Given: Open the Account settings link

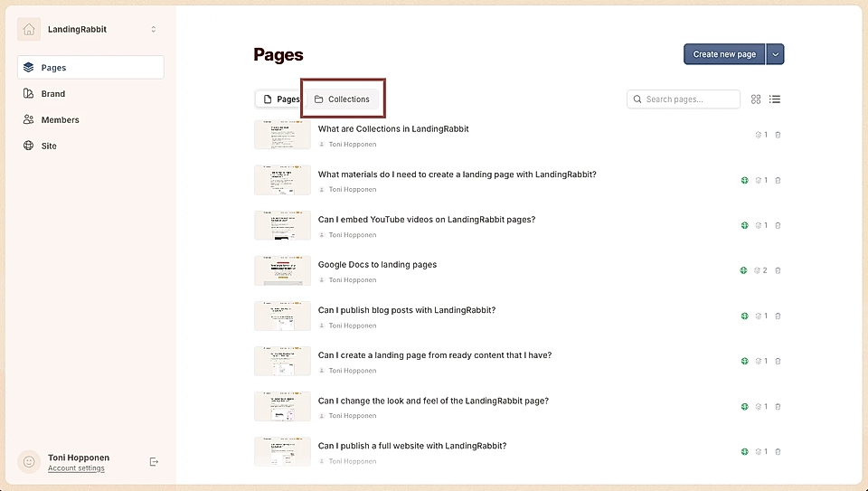Looking at the screenshot, I should click(x=76, y=468).
